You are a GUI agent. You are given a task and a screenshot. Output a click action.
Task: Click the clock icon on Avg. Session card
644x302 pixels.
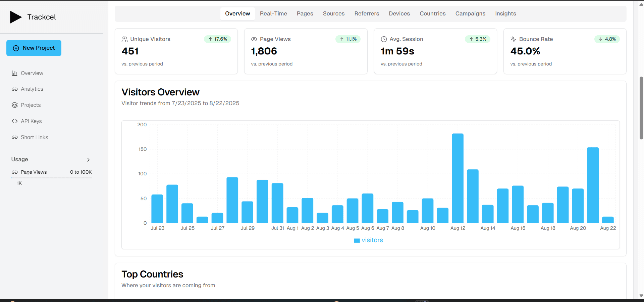click(x=384, y=39)
